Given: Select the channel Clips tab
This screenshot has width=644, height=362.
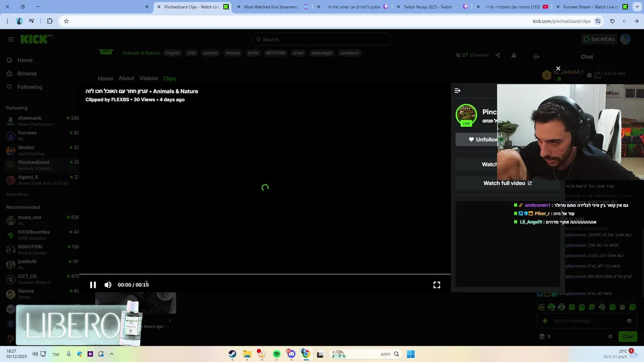Looking at the screenshot, I should coord(170,78).
